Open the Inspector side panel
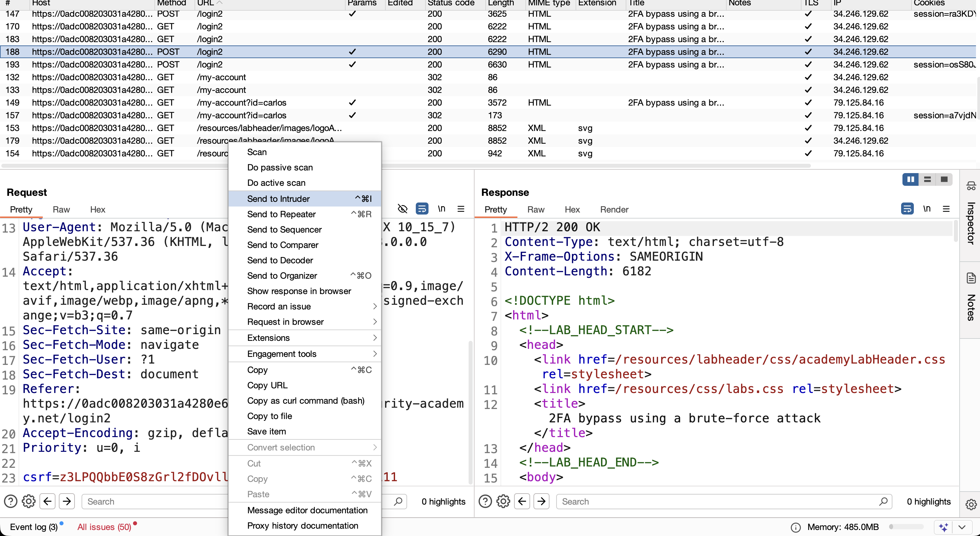Screen dimensions: 980x536 (x=971, y=214)
